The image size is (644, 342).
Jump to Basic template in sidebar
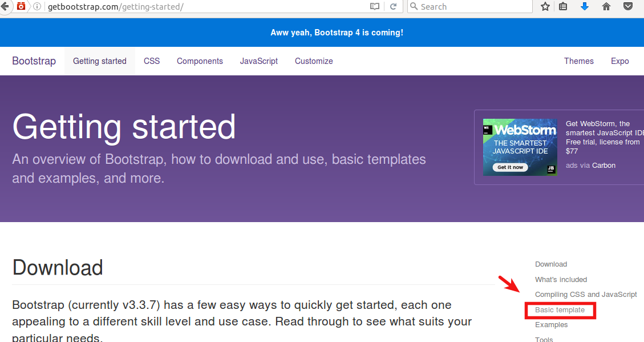coord(560,310)
